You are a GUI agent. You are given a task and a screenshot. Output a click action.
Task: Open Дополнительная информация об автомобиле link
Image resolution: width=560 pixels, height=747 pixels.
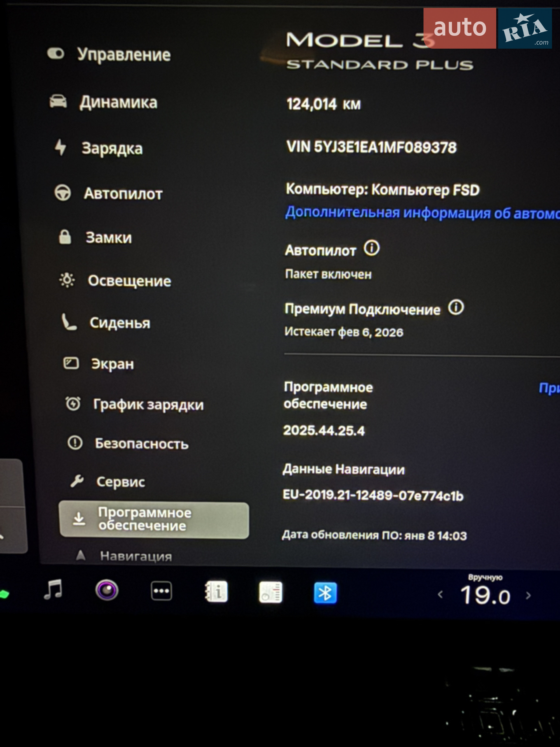point(422,213)
